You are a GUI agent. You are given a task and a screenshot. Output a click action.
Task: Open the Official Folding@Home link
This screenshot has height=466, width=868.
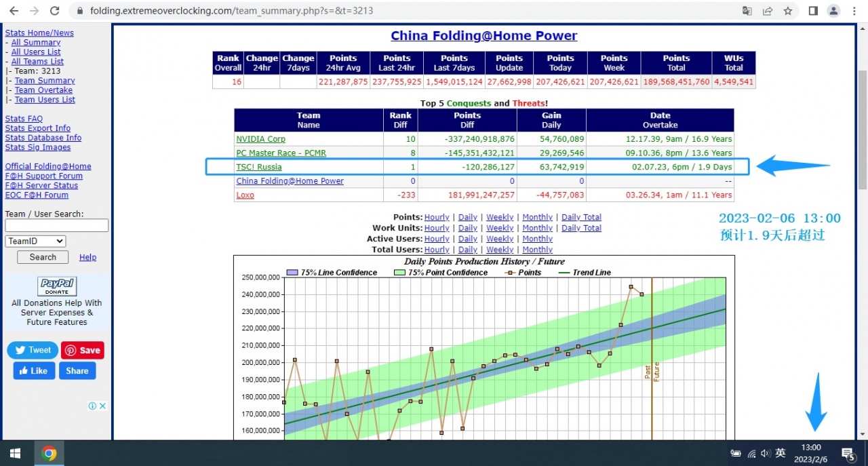point(48,166)
